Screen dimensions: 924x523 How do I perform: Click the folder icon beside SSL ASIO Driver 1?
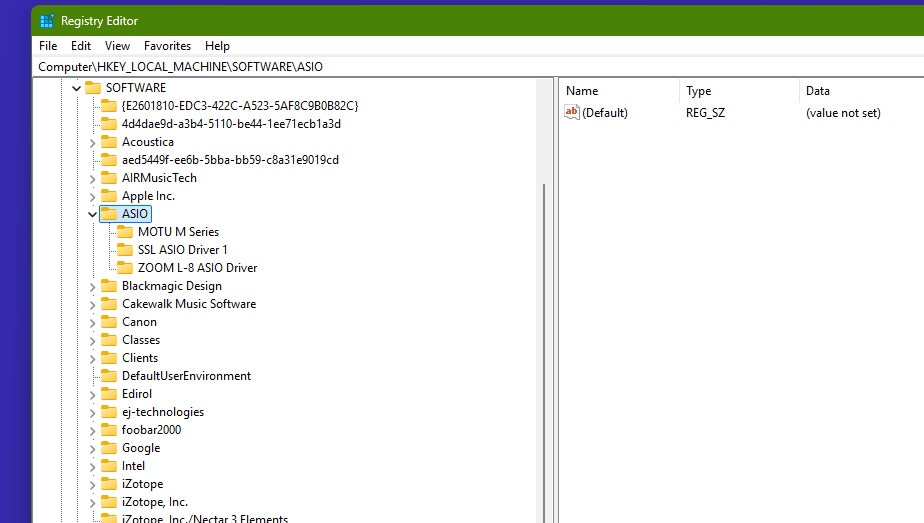[125, 250]
